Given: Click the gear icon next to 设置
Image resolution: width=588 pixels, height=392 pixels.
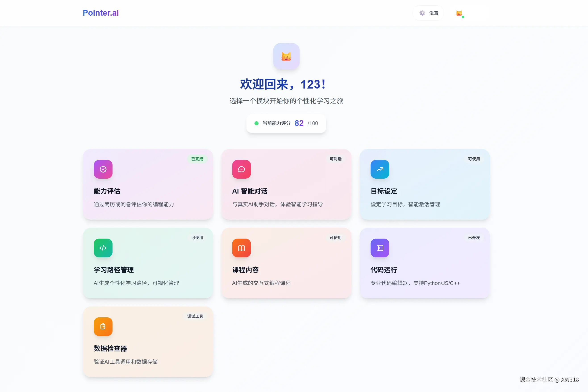Looking at the screenshot, I should click(x=422, y=13).
